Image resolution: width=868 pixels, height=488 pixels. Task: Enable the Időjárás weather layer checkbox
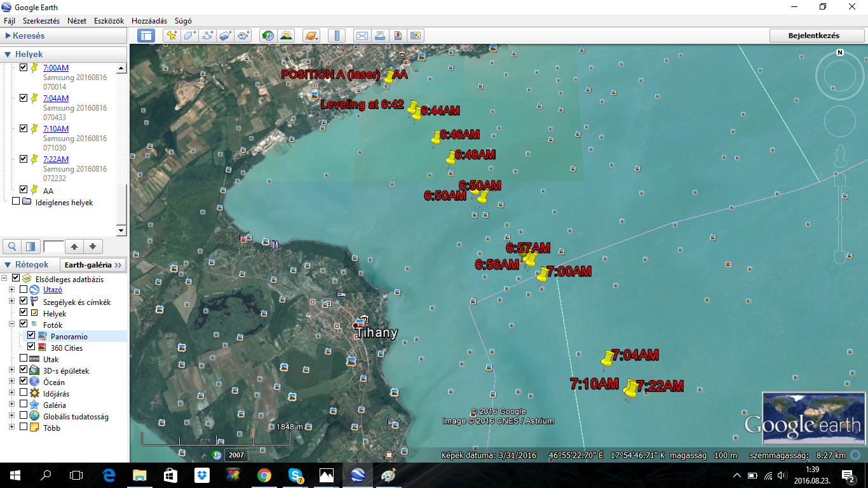(x=24, y=393)
